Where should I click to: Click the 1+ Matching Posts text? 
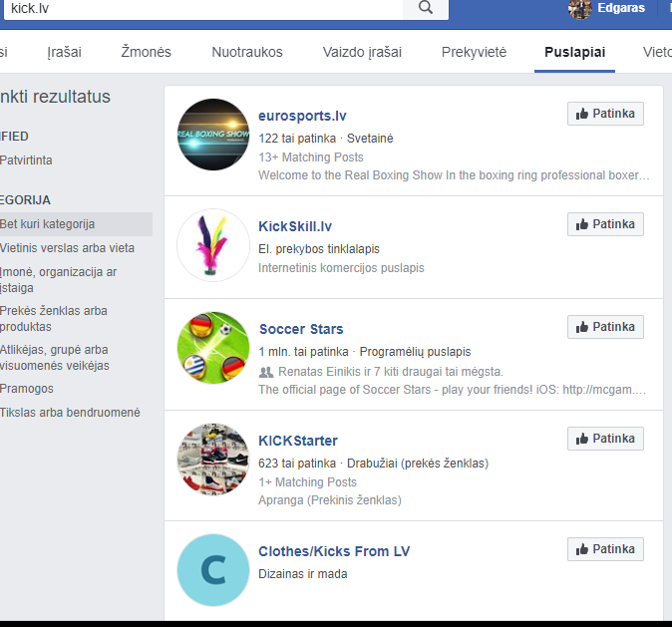[x=307, y=482]
